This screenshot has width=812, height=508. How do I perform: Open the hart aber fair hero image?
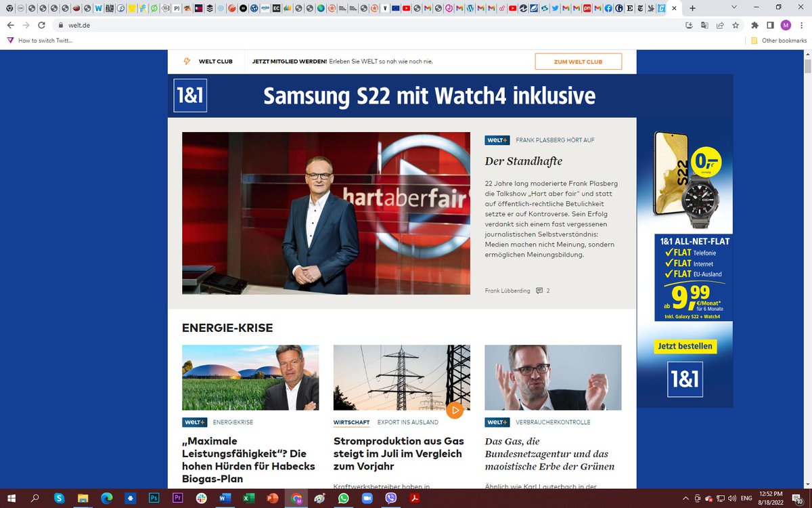(326, 213)
